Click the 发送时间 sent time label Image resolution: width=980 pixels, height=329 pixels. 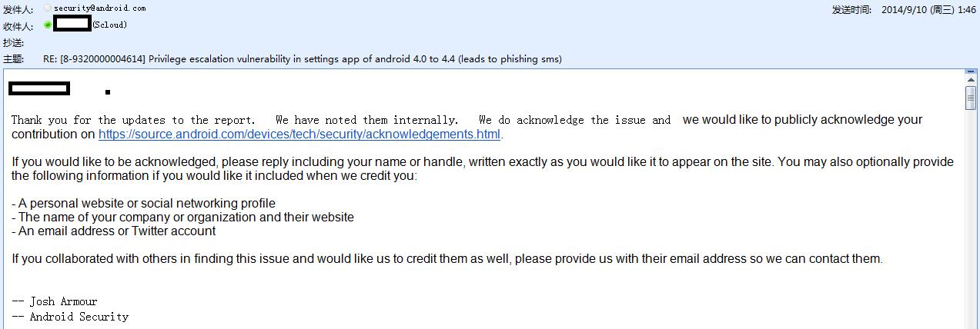(851, 10)
